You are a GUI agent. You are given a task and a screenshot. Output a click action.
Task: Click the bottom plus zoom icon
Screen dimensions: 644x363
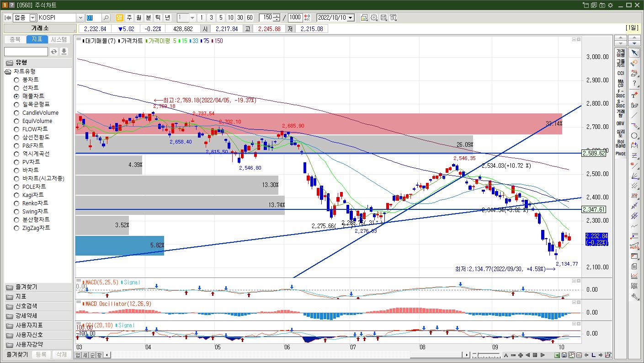click(x=521, y=355)
